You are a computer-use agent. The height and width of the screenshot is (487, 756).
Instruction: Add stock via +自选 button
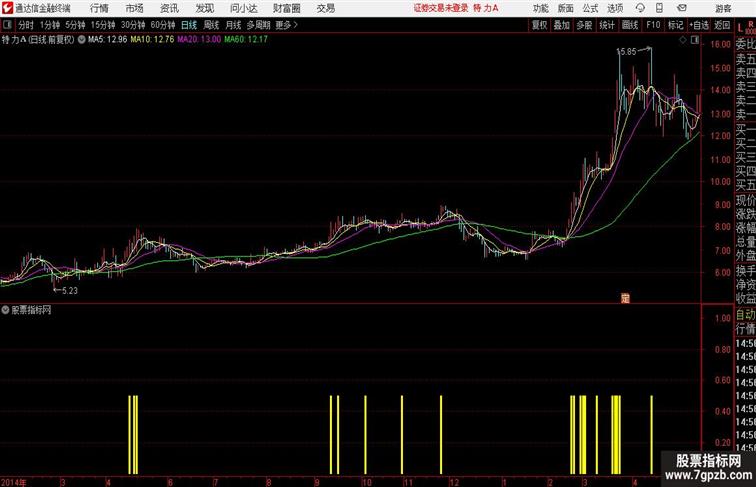(699, 25)
